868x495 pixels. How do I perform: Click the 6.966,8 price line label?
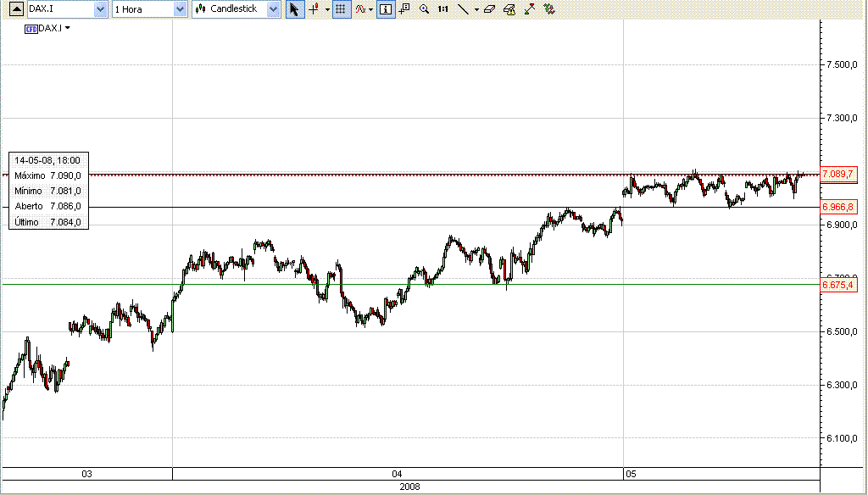click(838, 207)
